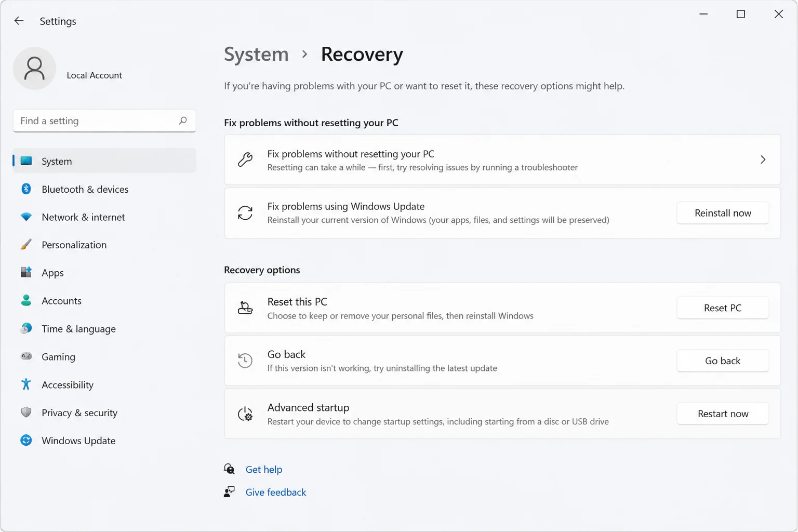Click the Gaming controller icon

click(x=26, y=356)
